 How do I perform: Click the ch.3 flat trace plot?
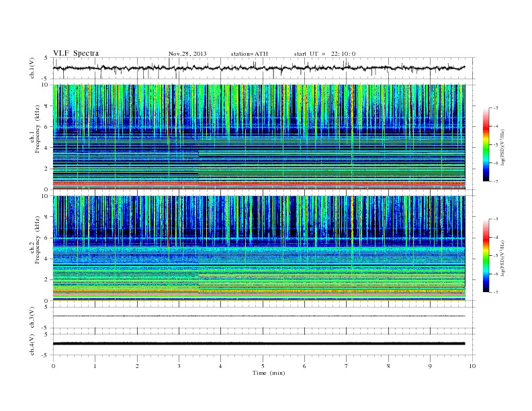click(x=259, y=316)
